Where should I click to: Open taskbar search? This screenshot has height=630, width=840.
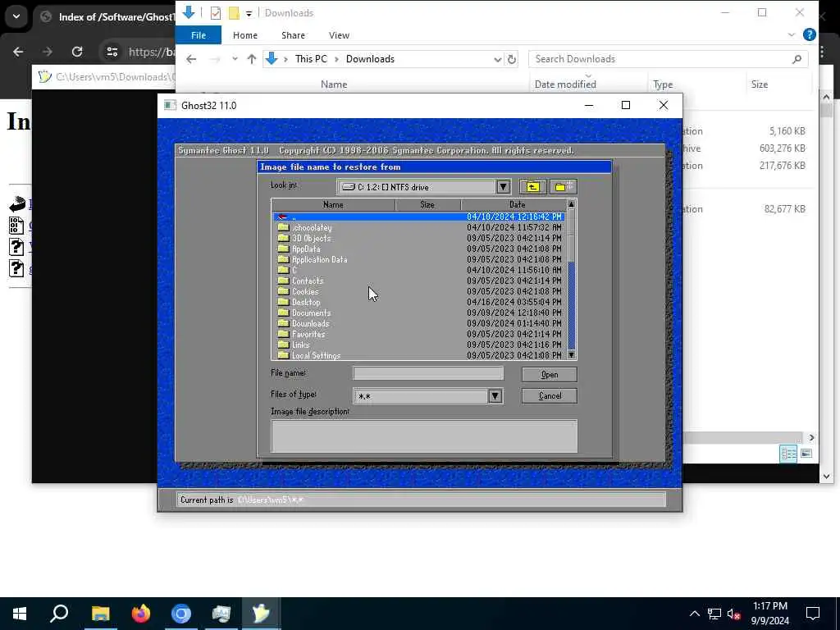click(59, 614)
